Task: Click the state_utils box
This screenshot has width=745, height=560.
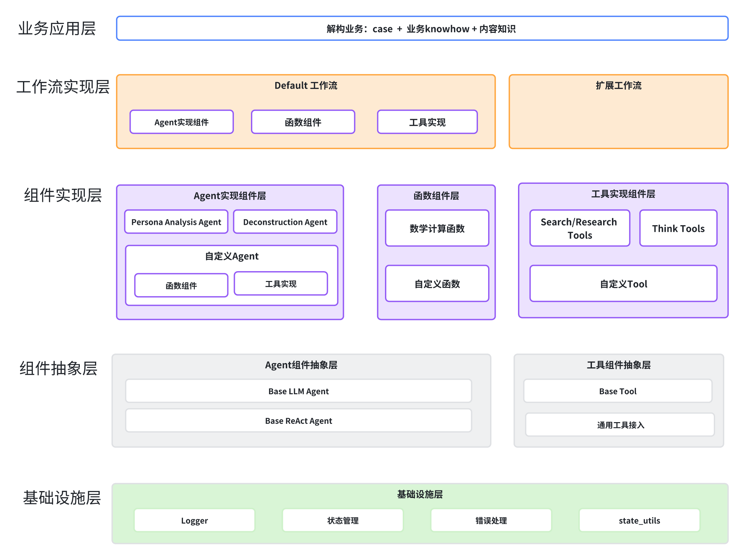Action: [639, 520]
